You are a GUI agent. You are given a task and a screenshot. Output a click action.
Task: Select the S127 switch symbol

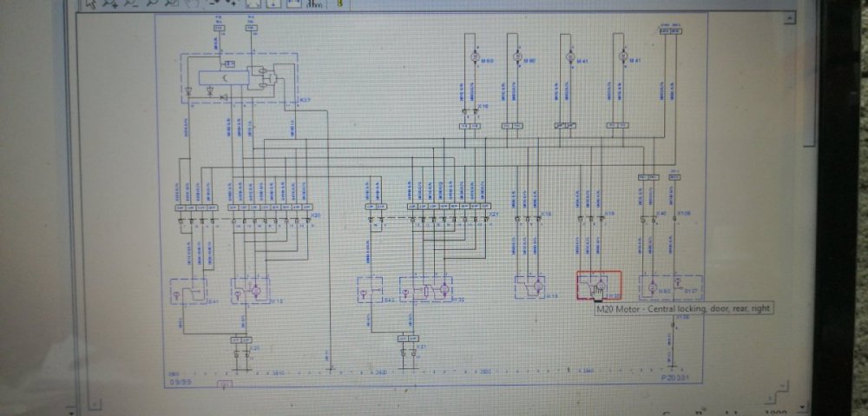point(679,284)
